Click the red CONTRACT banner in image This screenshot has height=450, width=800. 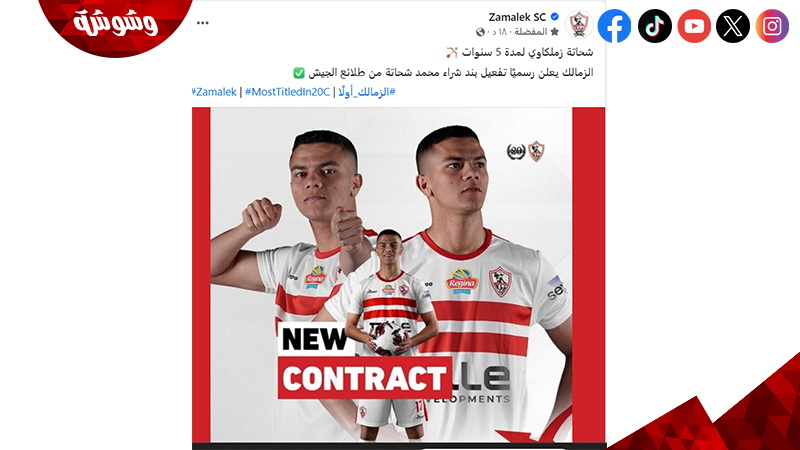(364, 378)
